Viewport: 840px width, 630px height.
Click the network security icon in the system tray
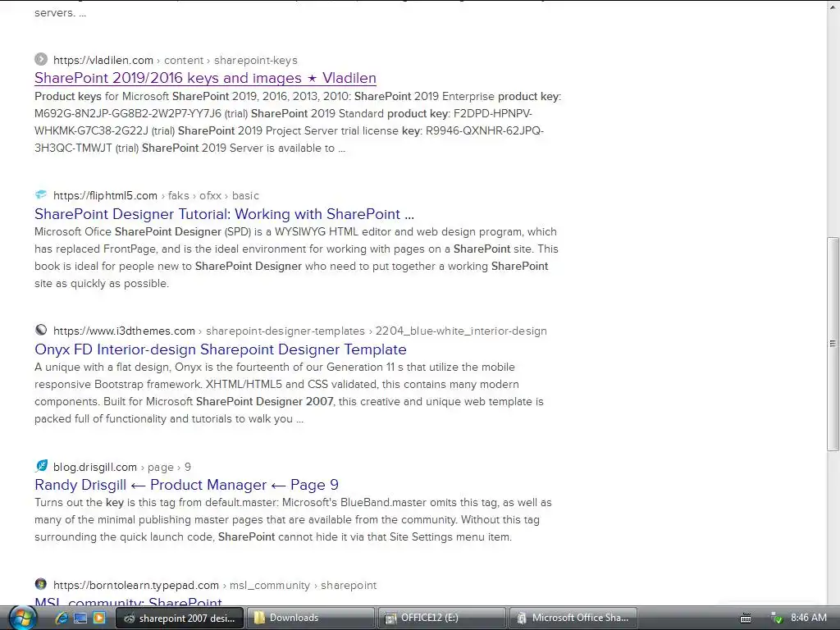point(776,619)
